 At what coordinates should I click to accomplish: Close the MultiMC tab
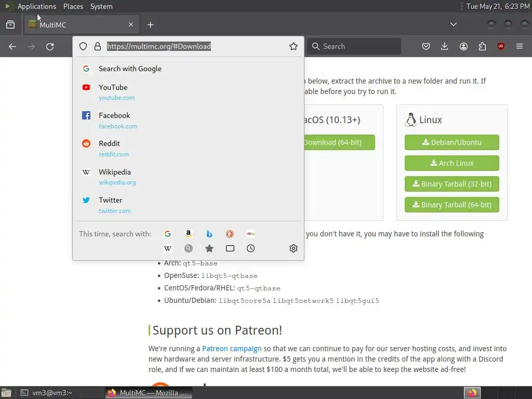click(131, 24)
